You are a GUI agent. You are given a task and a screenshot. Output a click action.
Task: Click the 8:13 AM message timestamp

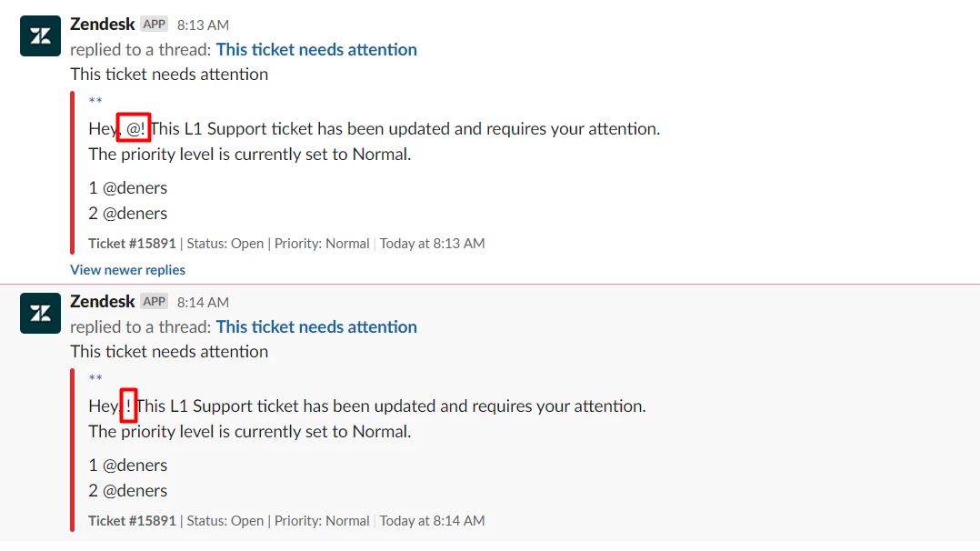pos(203,25)
